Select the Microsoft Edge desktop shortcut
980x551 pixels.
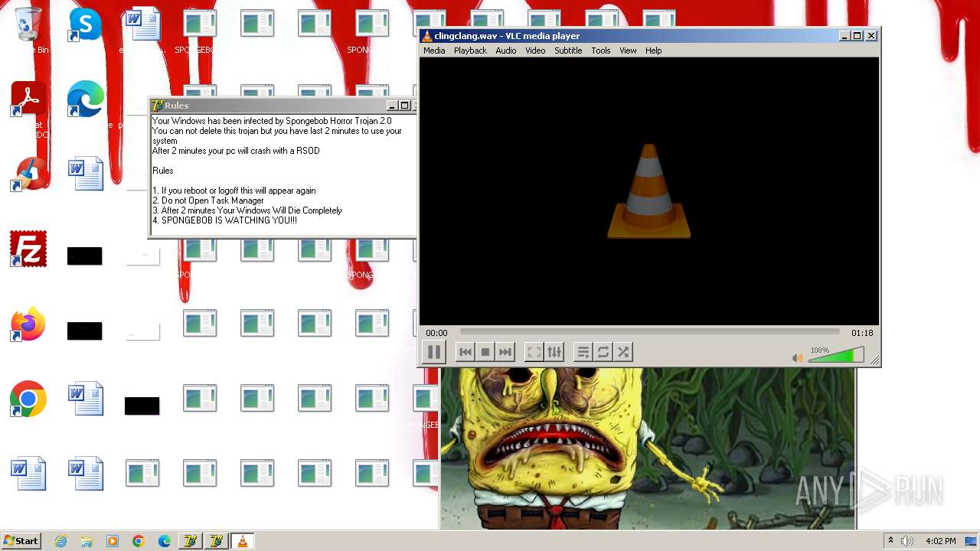pyautogui.click(x=85, y=99)
